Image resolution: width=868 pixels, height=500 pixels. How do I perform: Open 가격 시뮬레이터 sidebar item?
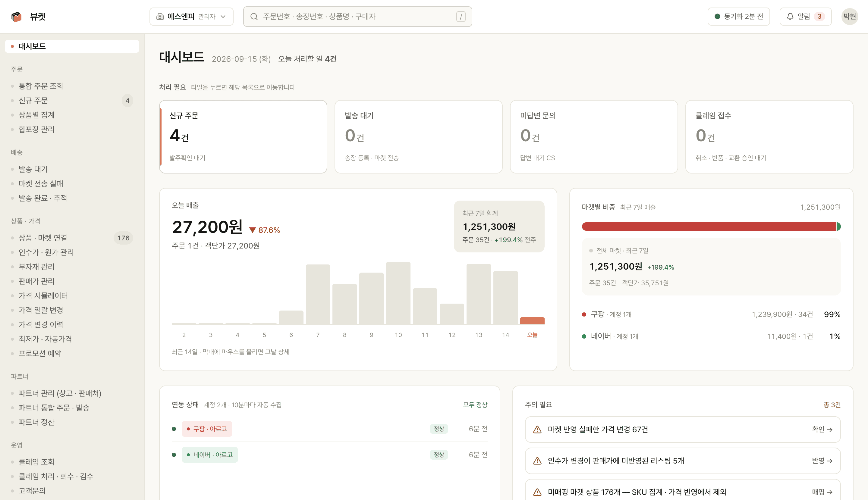pyautogui.click(x=72, y=295)
